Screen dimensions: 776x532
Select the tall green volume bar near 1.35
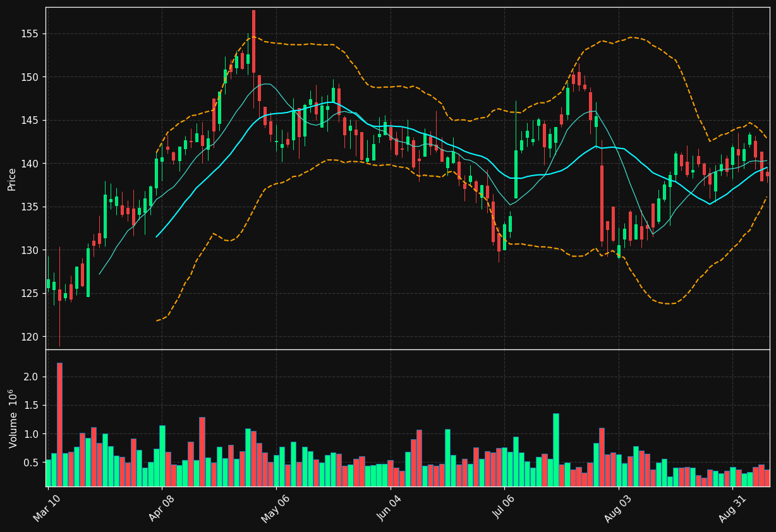[555, 450]
